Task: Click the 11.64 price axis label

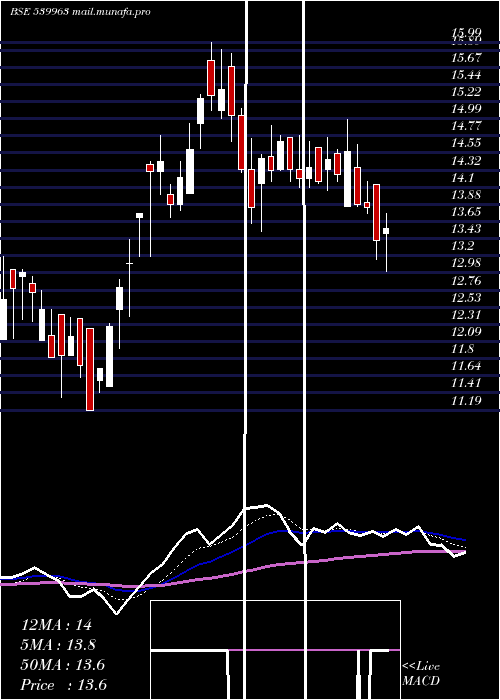Action: point(467,366)
